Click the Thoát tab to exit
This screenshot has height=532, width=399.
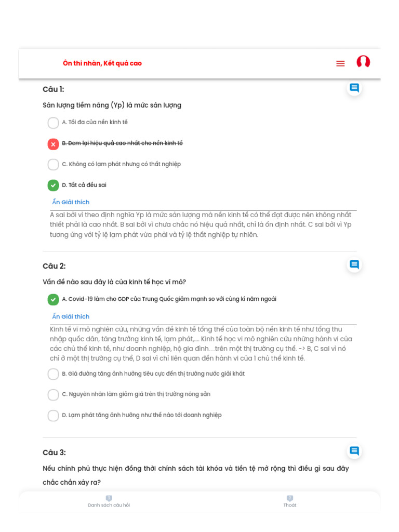click(x=289, y=505)
